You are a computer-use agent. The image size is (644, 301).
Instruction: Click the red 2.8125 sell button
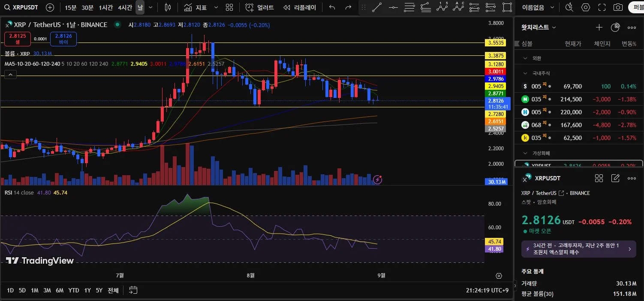18,39
